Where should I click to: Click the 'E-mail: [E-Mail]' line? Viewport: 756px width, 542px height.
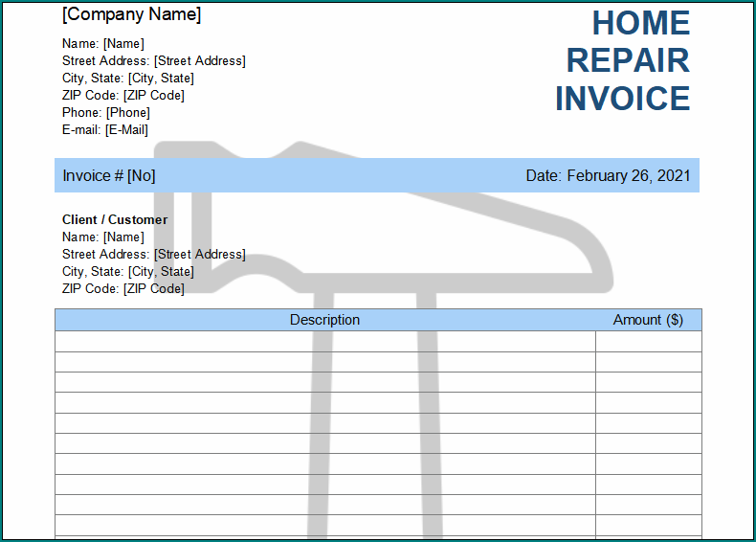pyautogui.click(x=105, y=130)
